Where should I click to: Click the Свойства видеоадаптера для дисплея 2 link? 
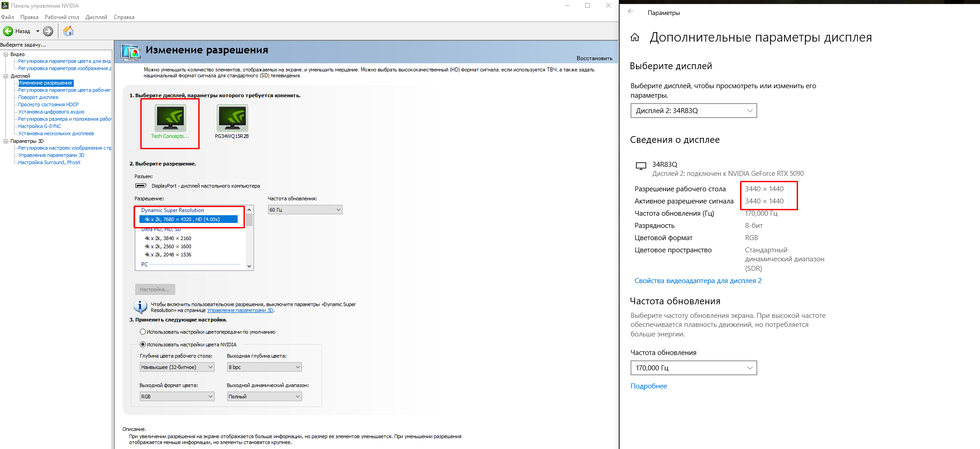[x=698, y=281]
